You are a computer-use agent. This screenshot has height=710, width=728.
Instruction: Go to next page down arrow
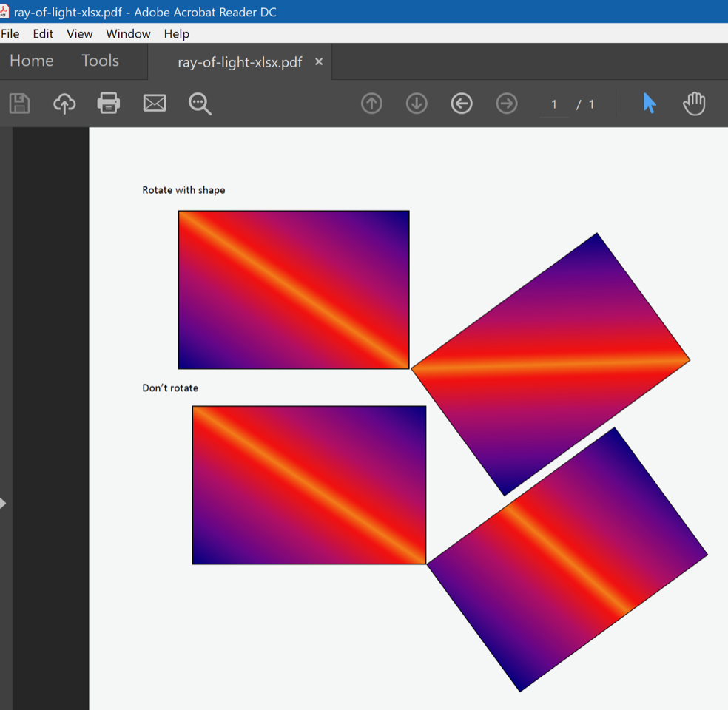417,104
